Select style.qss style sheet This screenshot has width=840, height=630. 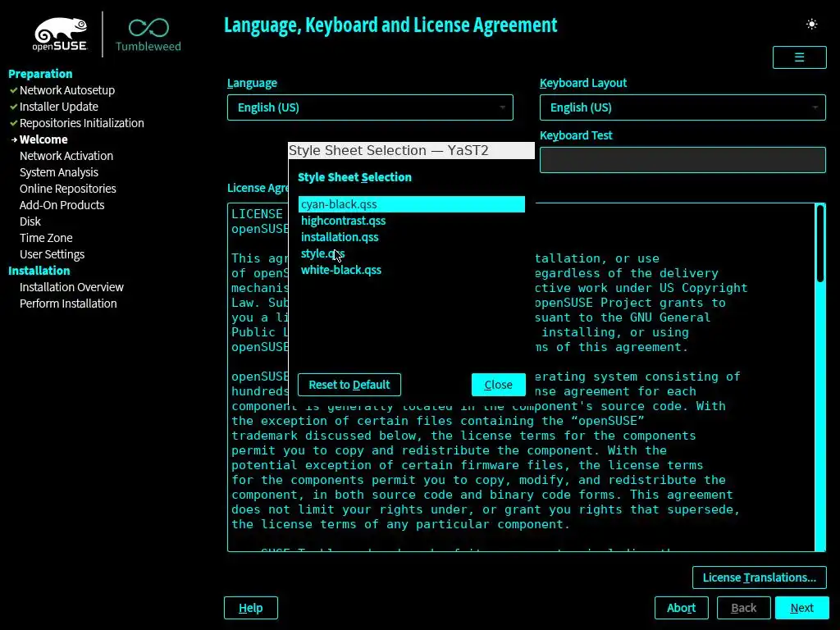[x=412, y=253]
